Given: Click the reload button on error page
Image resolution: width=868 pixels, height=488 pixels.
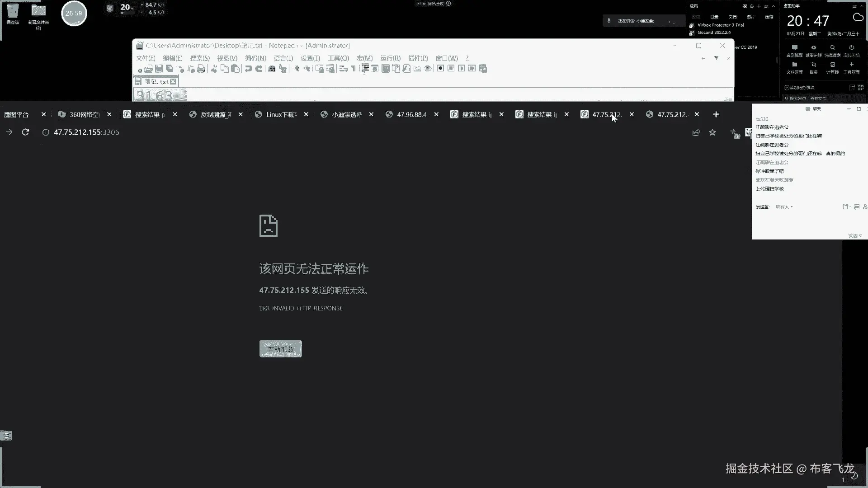Looking at the screenshot, I should pos(280,349).
